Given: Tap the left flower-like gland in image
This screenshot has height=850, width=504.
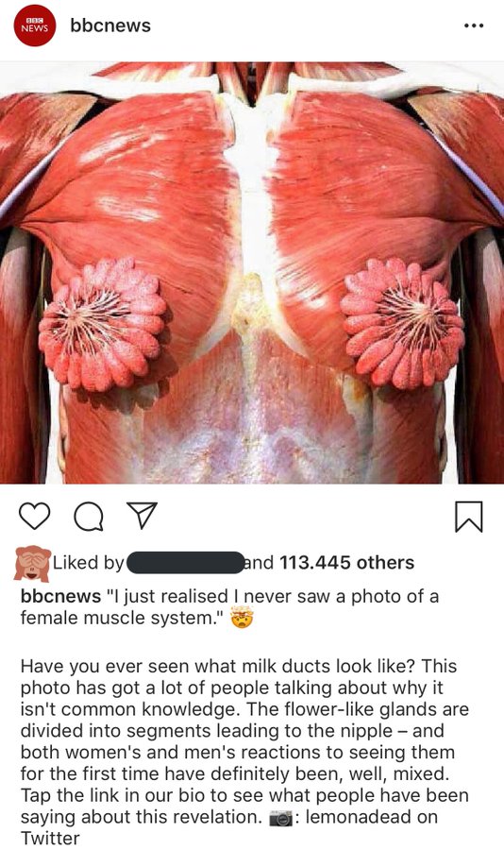Looking at the screenshot, I should coord(103,324).
